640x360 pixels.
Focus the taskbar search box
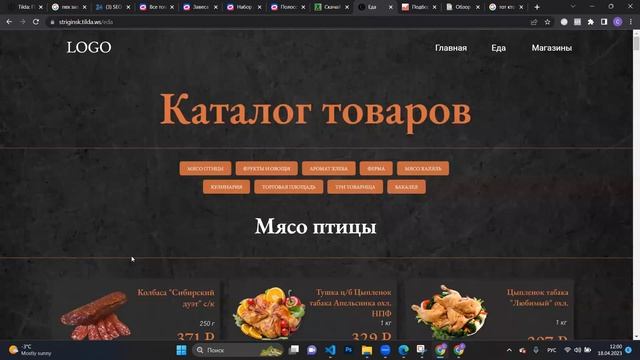(238, 350)
